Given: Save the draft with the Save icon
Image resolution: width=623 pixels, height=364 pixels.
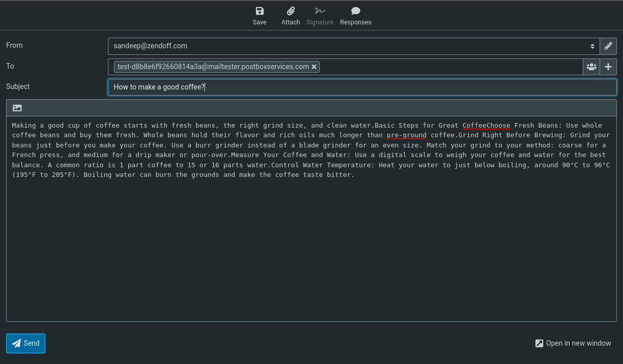Looking at the screenshot, I should [x=260, y=16].
